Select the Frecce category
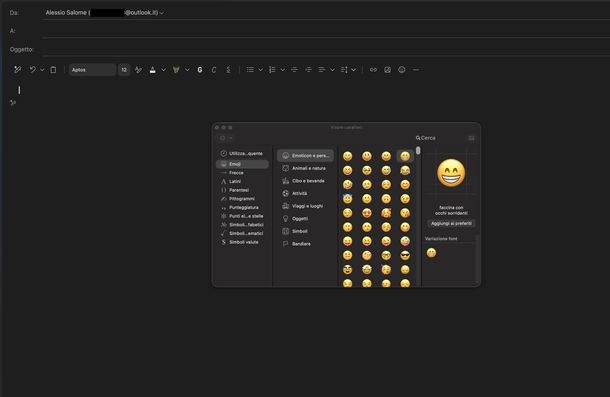This screenshot has width=610, height=397. pyautogui.click(x=242, y=173)
